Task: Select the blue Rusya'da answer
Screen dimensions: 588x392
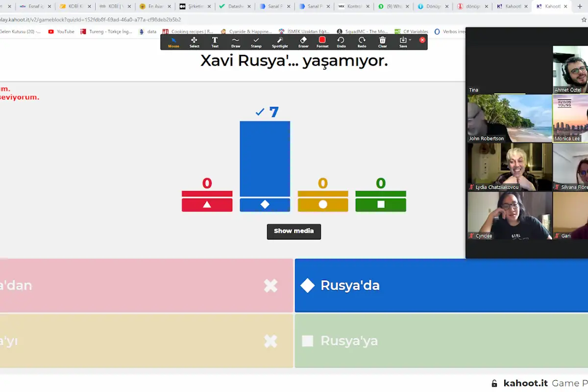Action: 441,286
